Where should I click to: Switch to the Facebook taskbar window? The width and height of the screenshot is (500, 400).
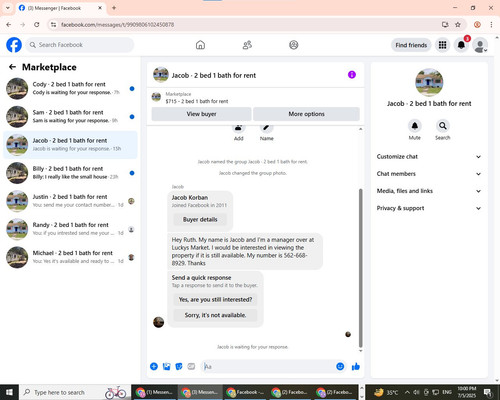tap(245, 392)
